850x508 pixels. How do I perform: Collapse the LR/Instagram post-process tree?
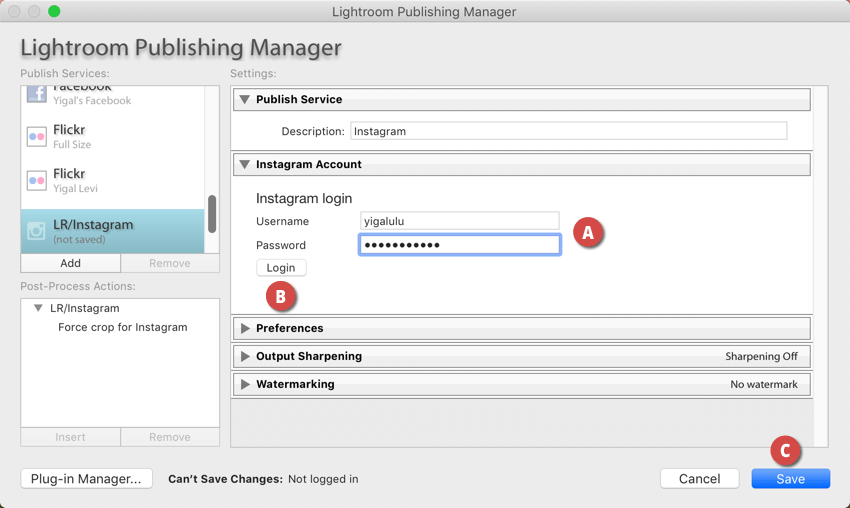38,308
